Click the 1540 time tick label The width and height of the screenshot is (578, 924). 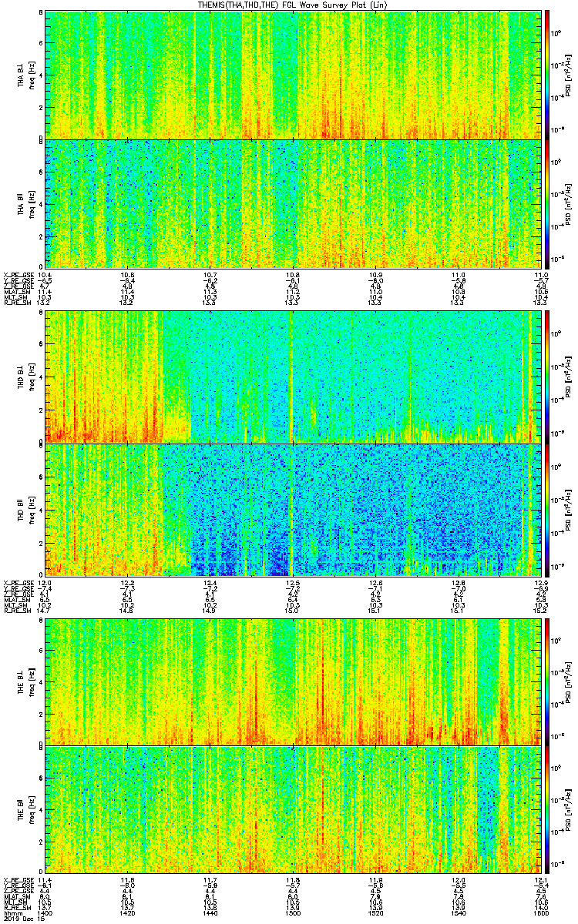[x=458, y=912]
